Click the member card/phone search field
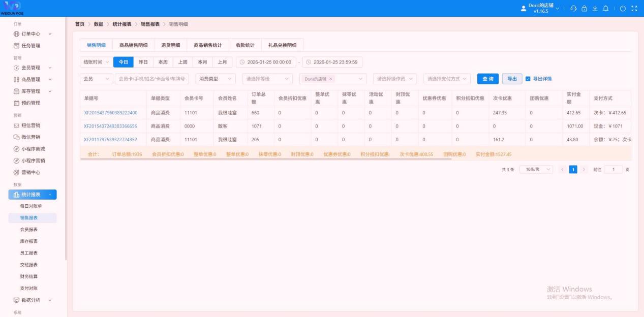Viewport: 644px width, 317px height. [x=152, y=79]
